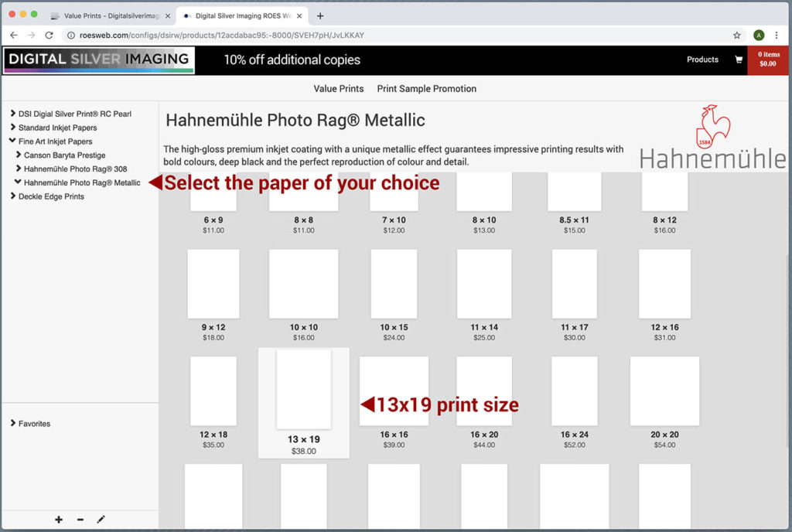The width and height of the screenshot is (792, 532).
Task: Edit favorites with pencil icon
Action: tap(101, 520)
